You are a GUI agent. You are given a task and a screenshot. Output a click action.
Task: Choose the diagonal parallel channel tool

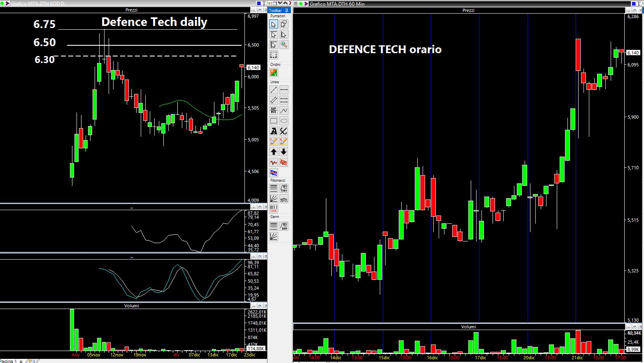tap(274, 100)
